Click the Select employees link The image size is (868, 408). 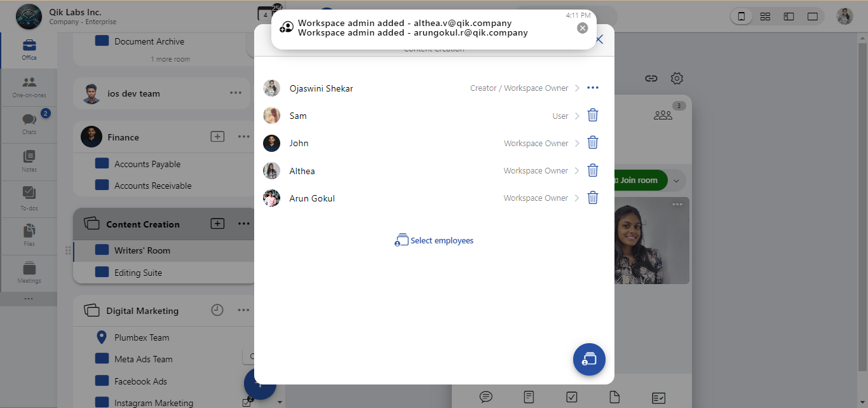(x=434, y=240)
